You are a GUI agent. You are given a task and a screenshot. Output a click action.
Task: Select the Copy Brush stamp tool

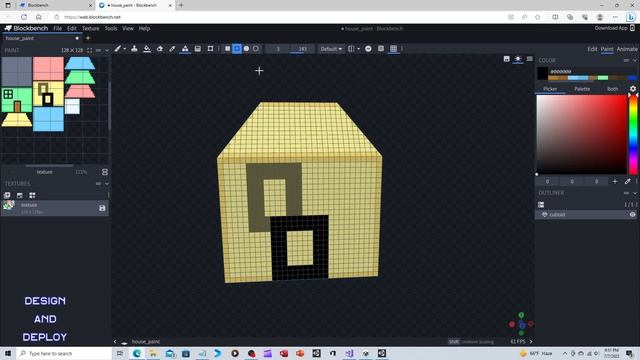[x=134, y=49]
